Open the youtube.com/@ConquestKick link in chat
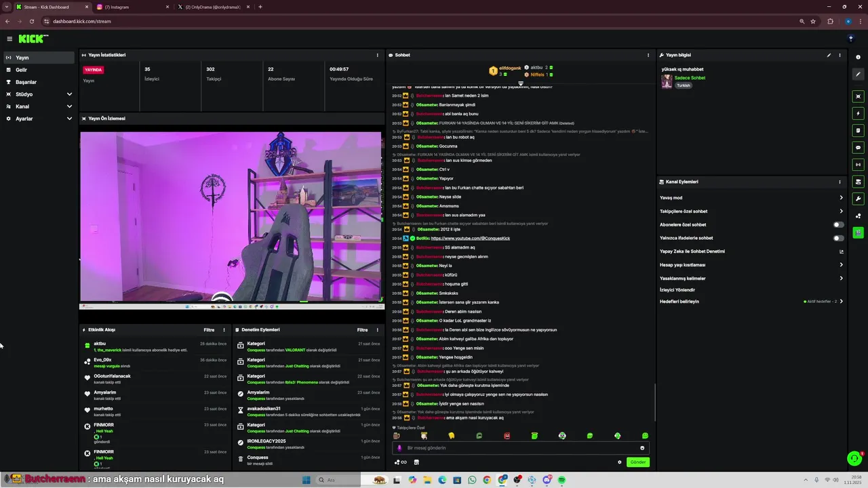868x488 pixels. [x=470, y=239]
